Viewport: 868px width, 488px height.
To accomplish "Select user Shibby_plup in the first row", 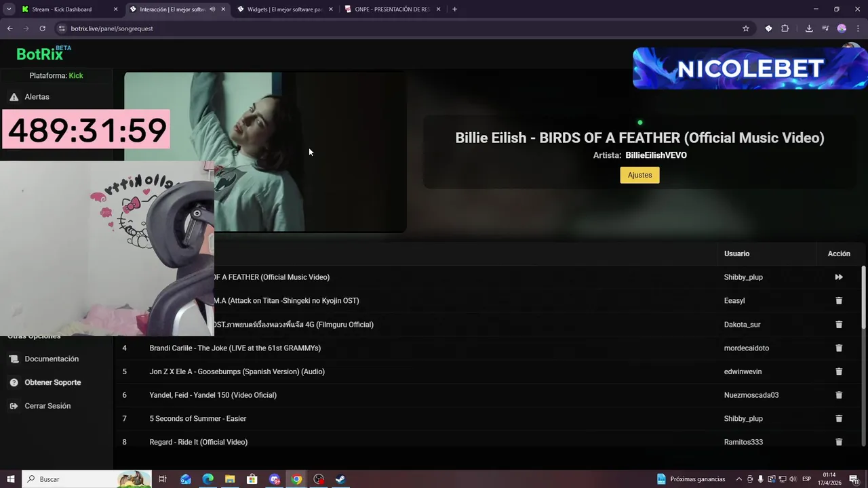I will tap(743, 277).
